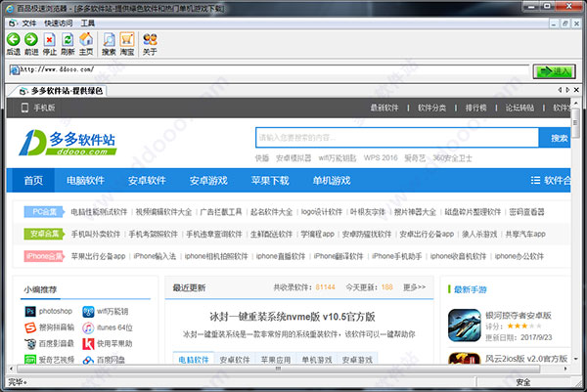
Task: Open the Taobao (淘宝) toolbar icon
Action: pyautogui.click(x=127, y=40)
